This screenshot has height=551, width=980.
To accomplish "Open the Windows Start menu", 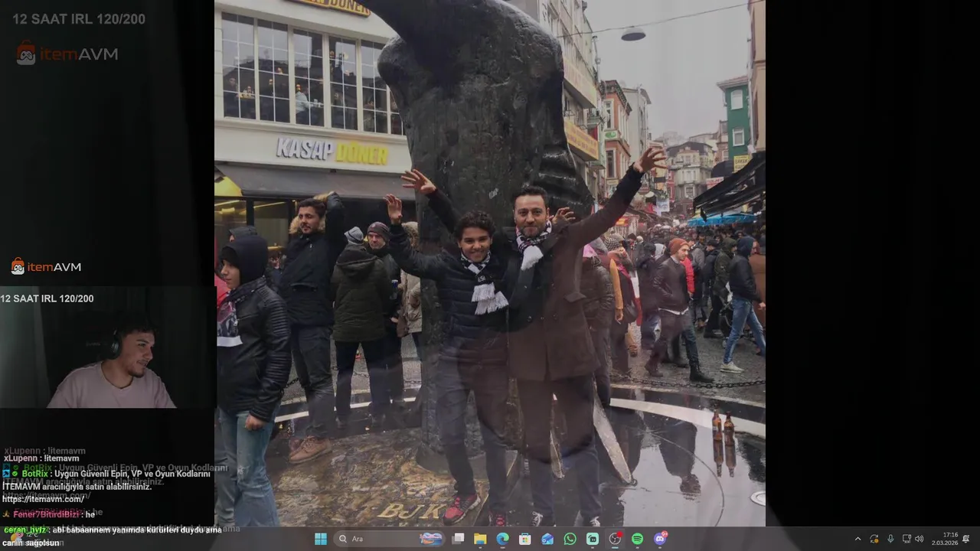I will click(321, 539).
